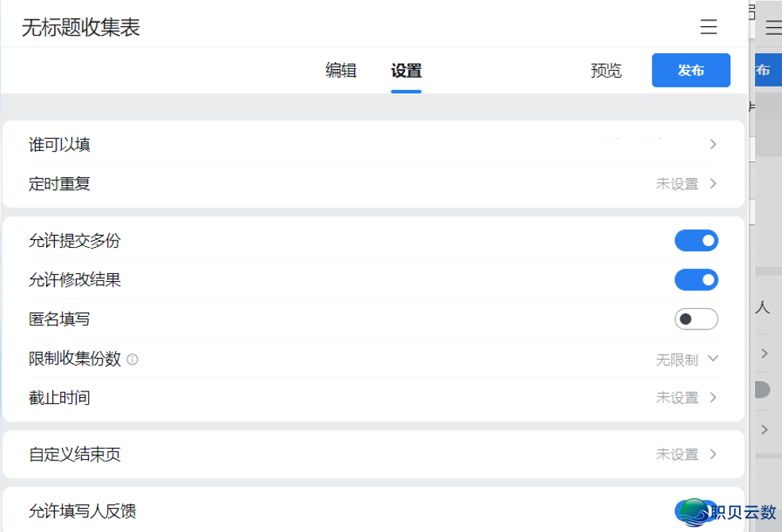Open the 截止时间 setting chevron
The image size is (782, 532).
click(713, 398)
